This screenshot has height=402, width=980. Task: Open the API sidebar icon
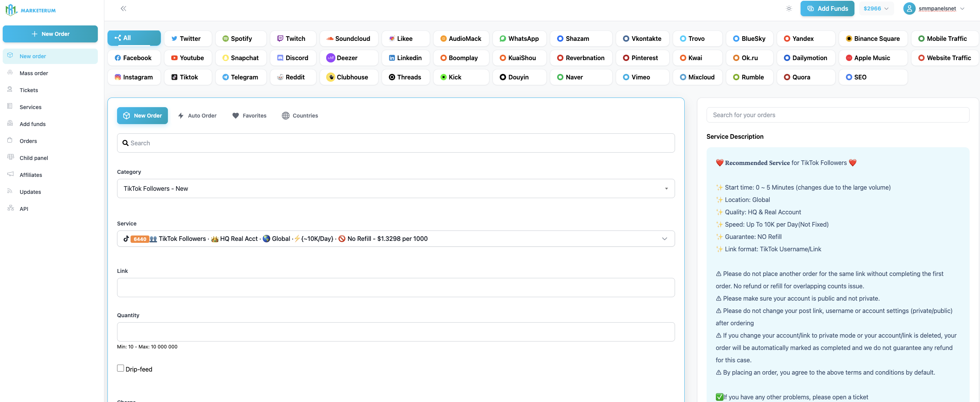pyautogui.click(x=10, y=208)
